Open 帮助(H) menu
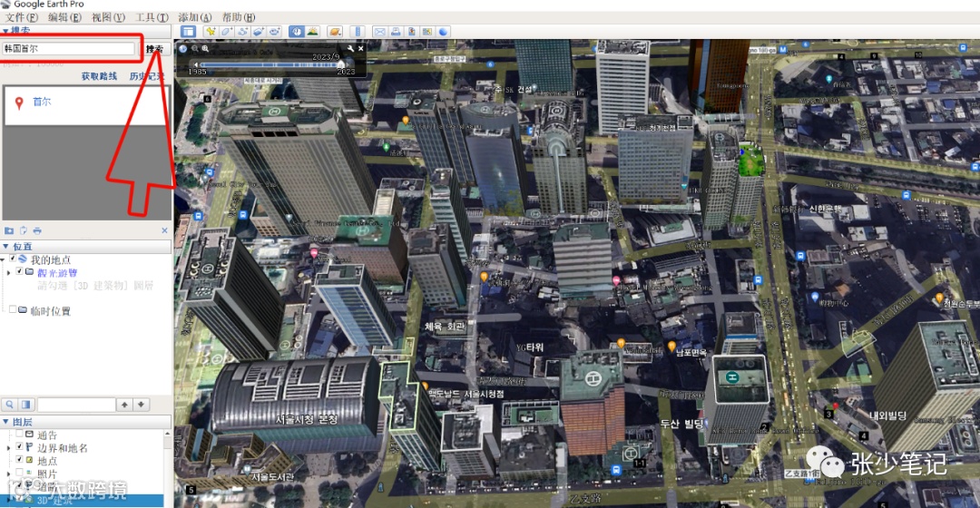 [x=239, y=17]
